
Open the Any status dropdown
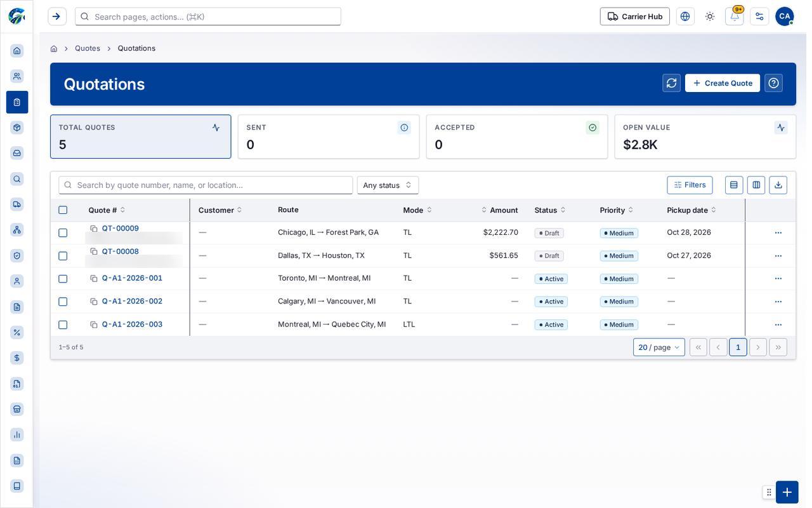(388, 185)
